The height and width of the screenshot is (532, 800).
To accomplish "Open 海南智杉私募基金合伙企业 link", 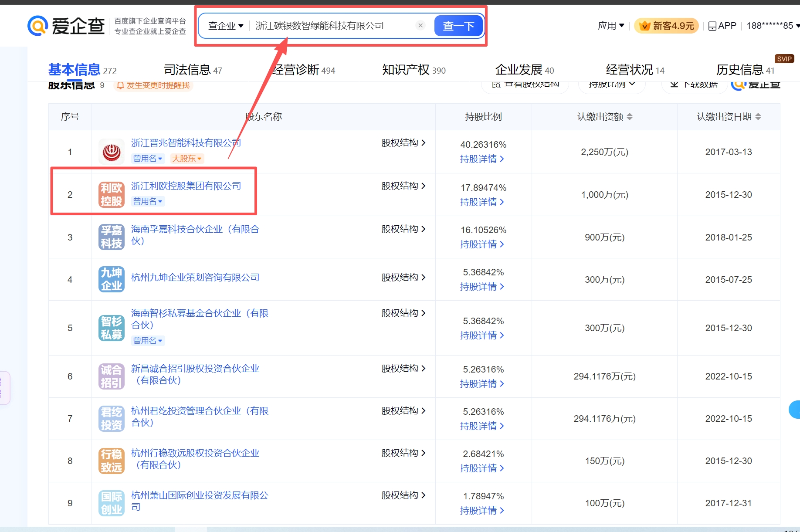I will [x=200, y=319].
